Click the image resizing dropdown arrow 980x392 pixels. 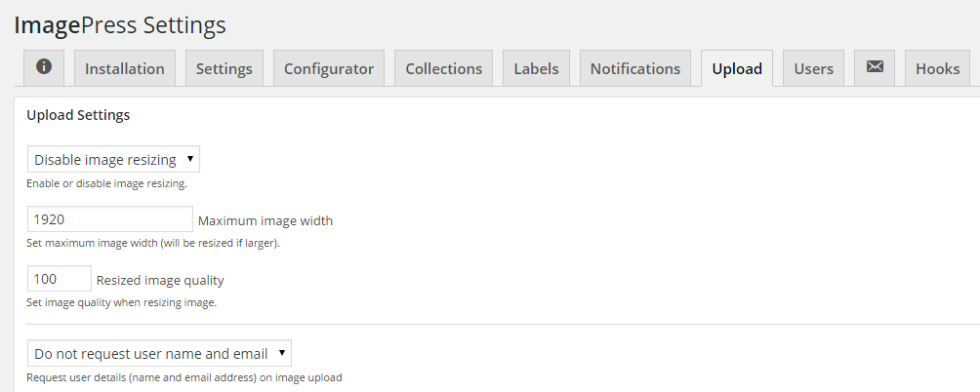coord(190,159)
